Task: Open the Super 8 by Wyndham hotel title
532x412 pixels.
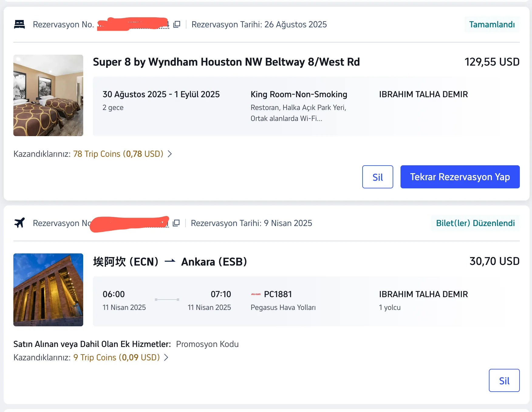Action: [226, 62]
